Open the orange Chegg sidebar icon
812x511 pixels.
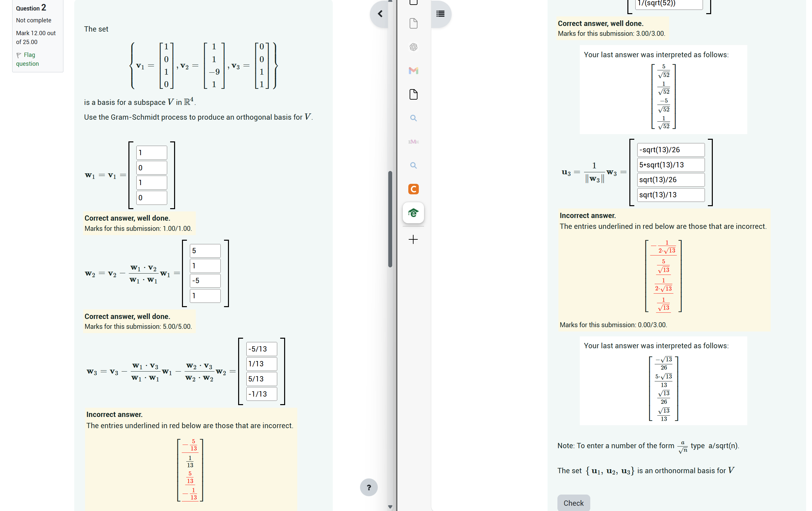point(414,189)
